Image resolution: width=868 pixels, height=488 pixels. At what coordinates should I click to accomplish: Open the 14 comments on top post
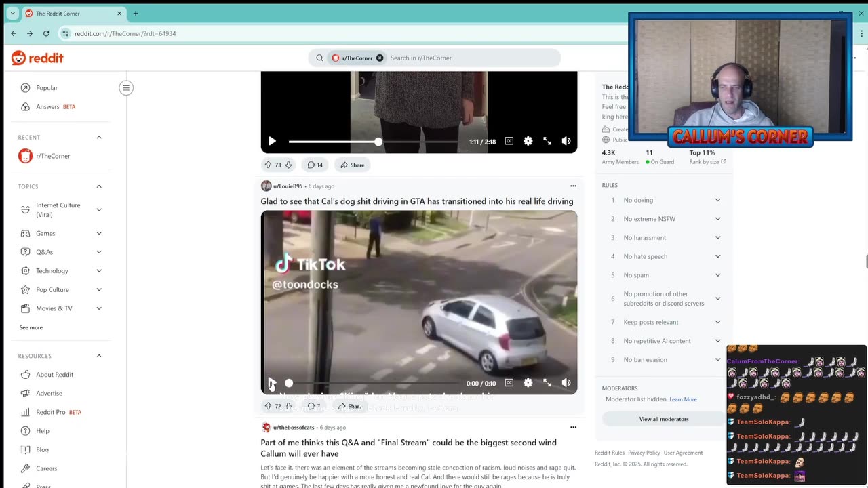(x=315, y=165)
